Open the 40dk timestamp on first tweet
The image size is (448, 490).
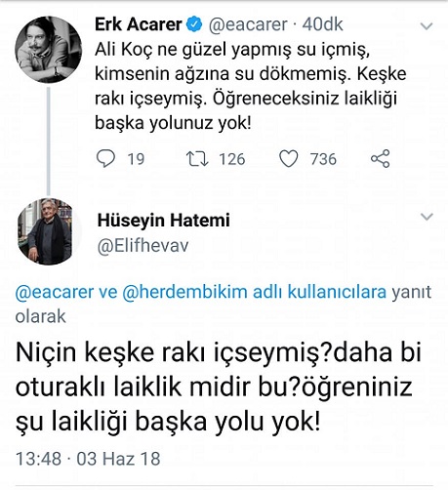322,24
